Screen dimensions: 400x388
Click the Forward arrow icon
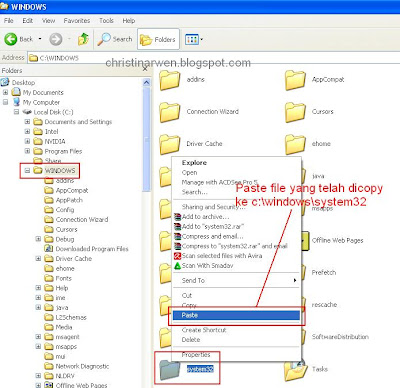click(56, 39)
